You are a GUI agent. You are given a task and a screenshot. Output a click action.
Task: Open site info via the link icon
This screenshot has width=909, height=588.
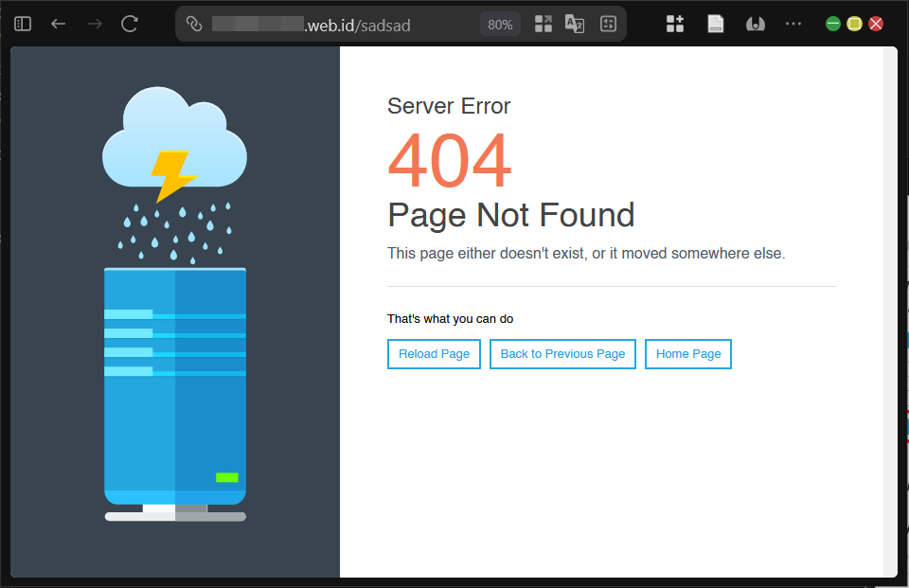click(x=194, y=24)
